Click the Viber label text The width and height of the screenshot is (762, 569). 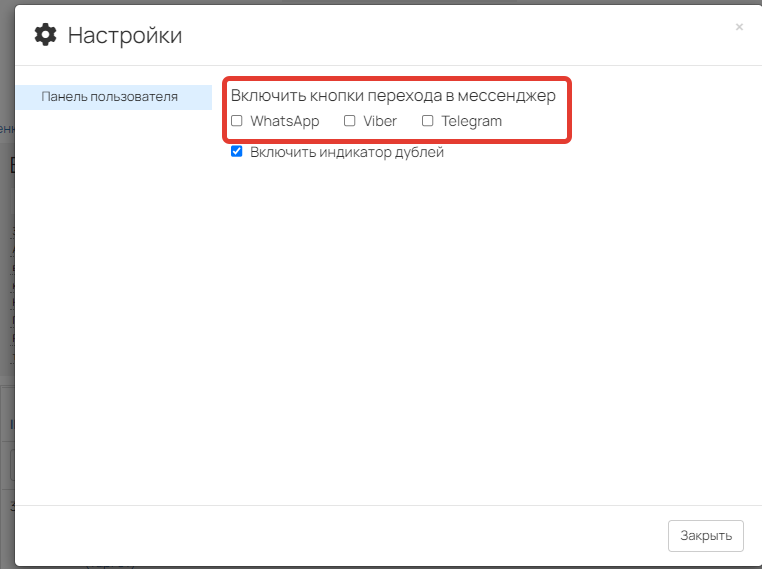point(380,121)
